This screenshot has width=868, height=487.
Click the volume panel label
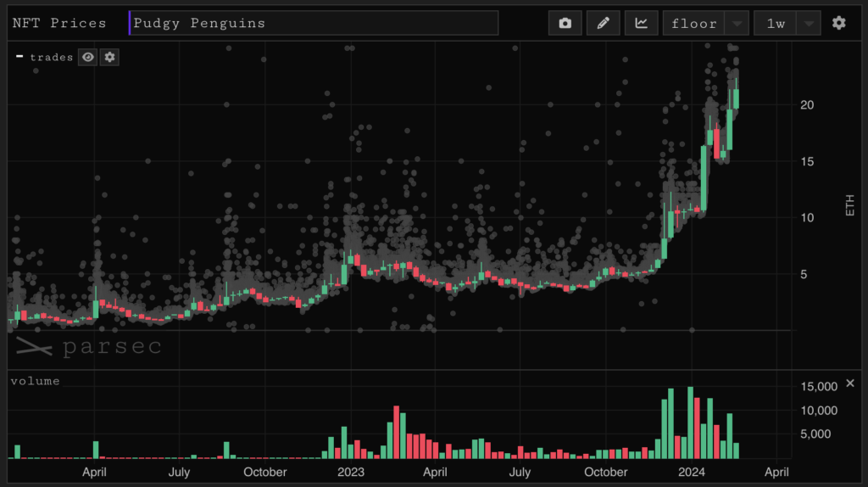click(x=36, y=381)
